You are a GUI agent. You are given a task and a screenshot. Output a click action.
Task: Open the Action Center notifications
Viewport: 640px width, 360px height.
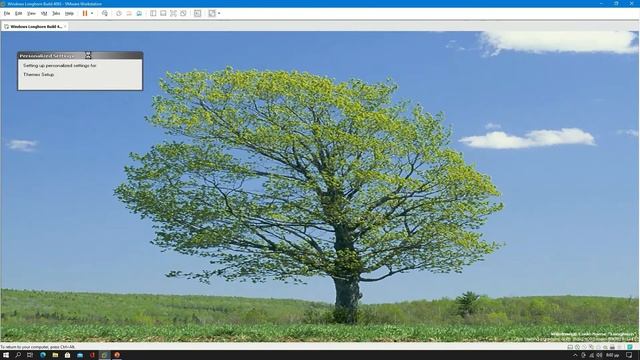pyautogui.click(x=629, y=356)
